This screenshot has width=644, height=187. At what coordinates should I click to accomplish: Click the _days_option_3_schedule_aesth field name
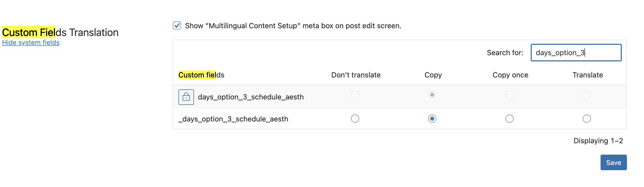233,119
